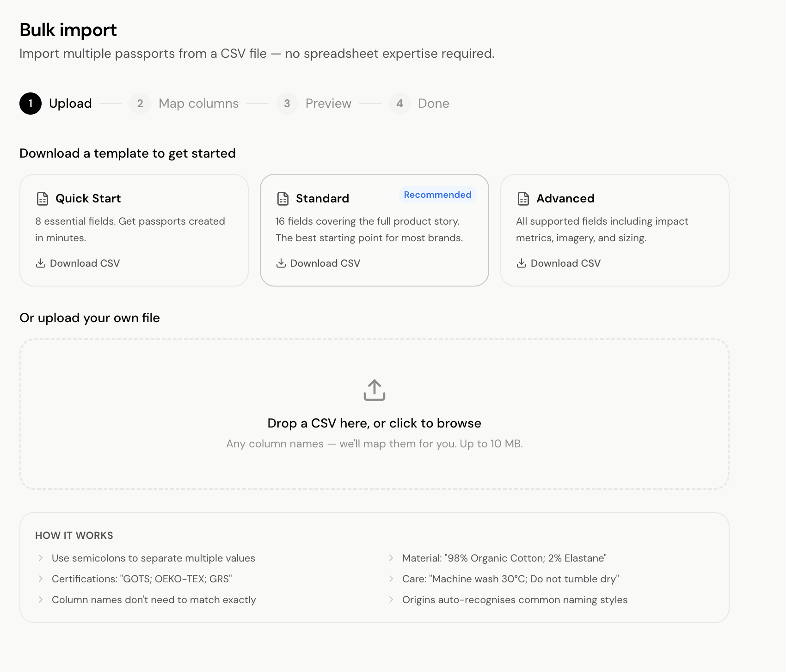786x672 pixels.
Task: Go to step 4 Done
Action: pyautogui.click(x=419, y=104)
